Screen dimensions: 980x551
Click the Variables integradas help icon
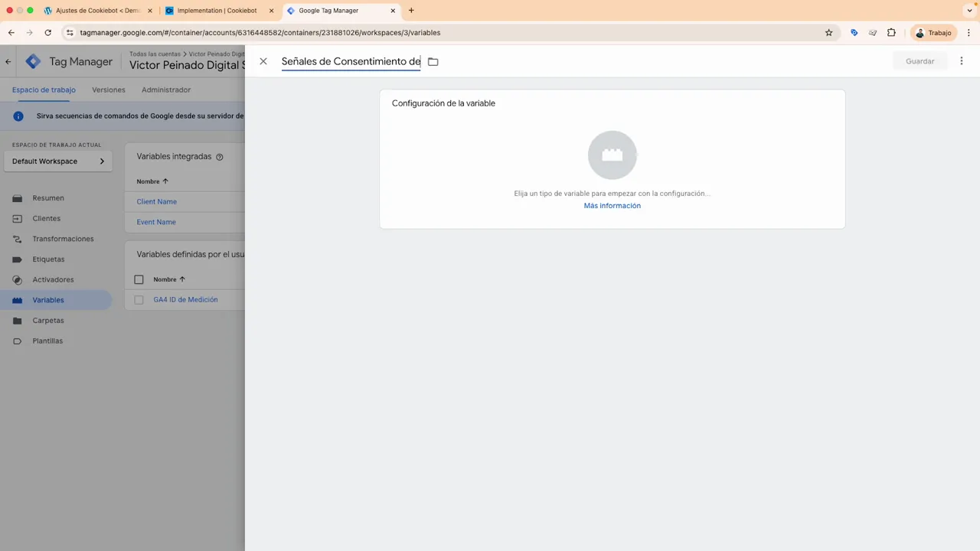click(x=219, y=156)
